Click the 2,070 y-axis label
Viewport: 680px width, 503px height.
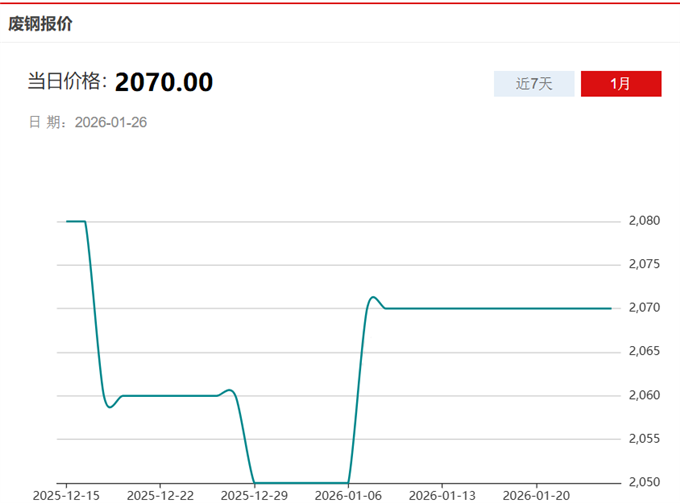pos(646,308)
